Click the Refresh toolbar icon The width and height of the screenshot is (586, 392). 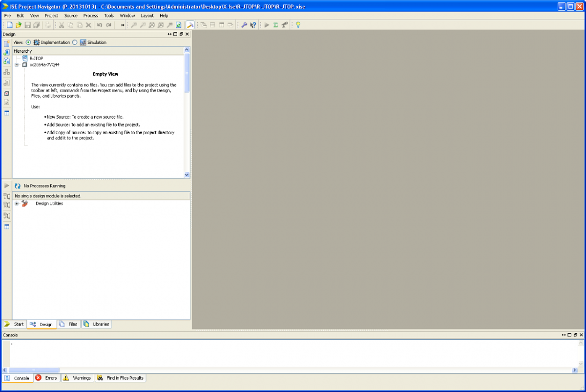pyautogui.click(x=178, y=25)
